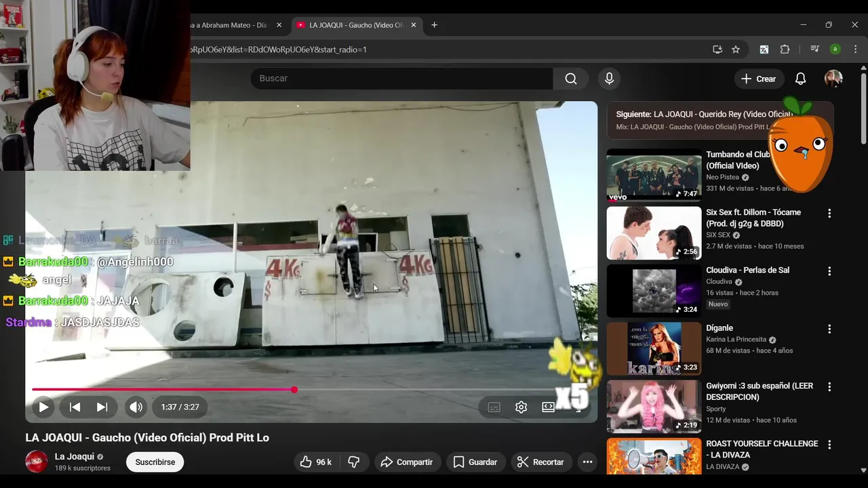Focus the Buscar search field

point(401,79)
